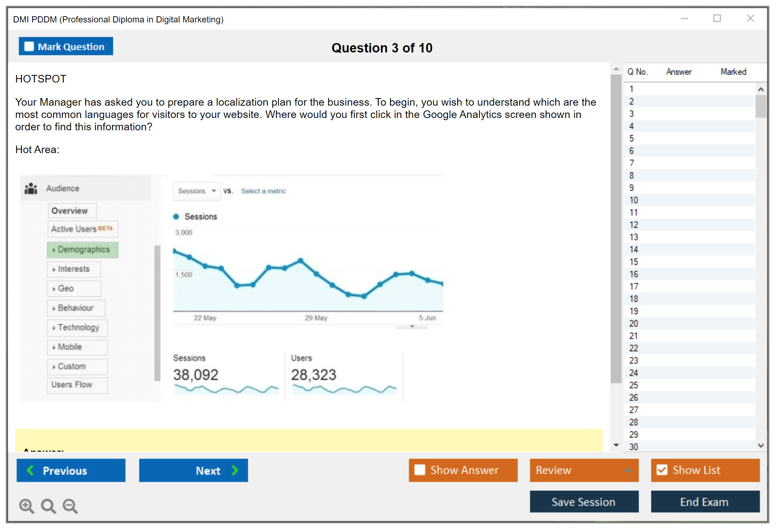Open the Overview item under Audience
Image resolution: width=778 pixels, height=532 pixels.
coord(72,211)
